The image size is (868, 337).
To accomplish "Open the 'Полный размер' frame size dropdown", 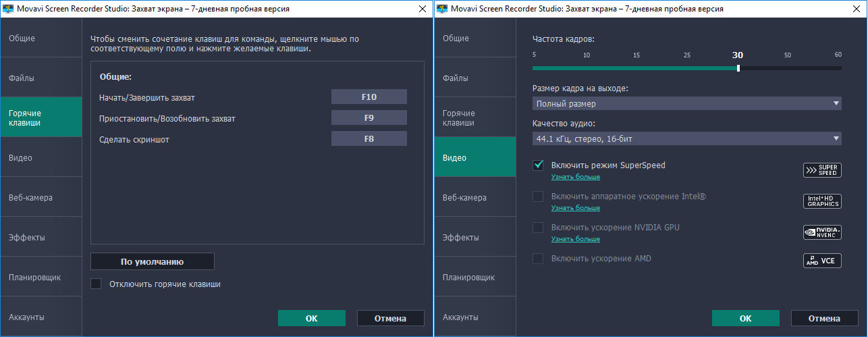I will click(x=687, y=104).
